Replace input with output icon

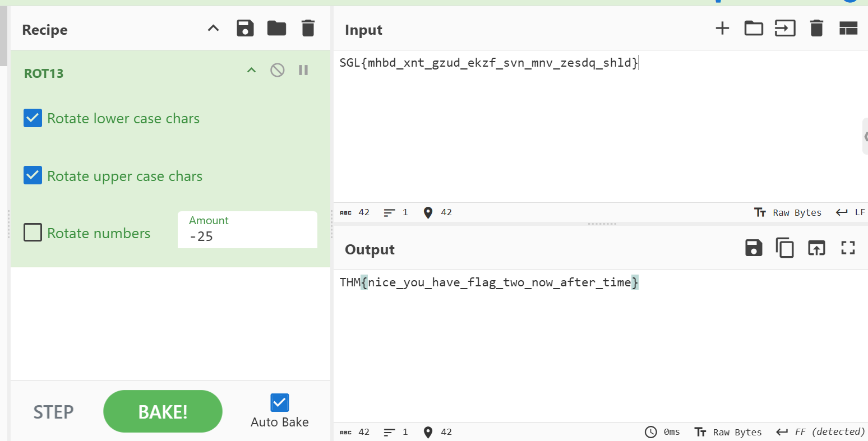[816, 248]
